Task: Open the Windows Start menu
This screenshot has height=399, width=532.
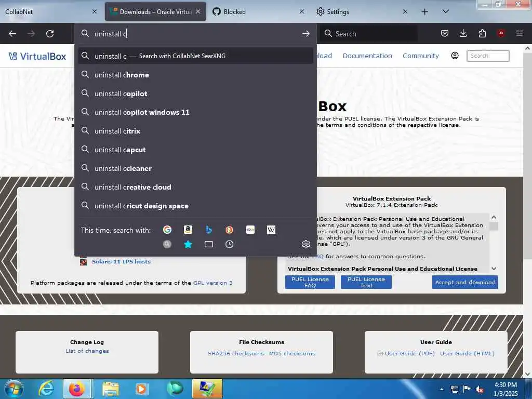Action: pos(14,389)
